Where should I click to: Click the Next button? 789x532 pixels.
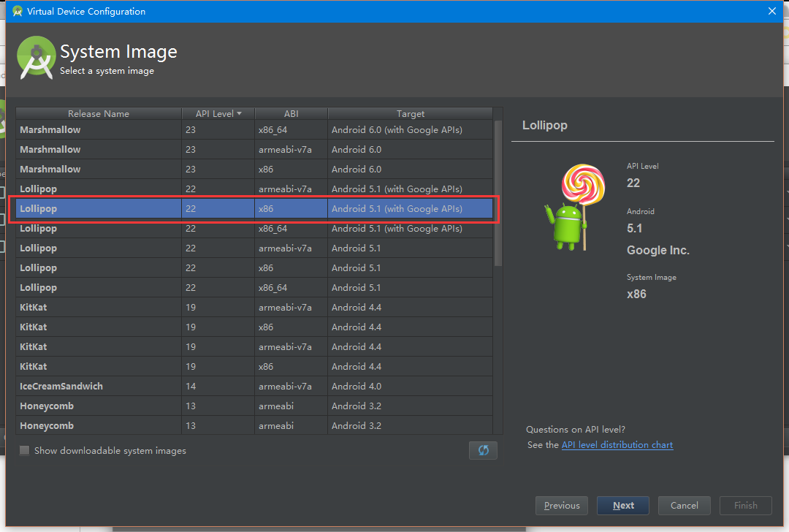(x=623, y=505)
